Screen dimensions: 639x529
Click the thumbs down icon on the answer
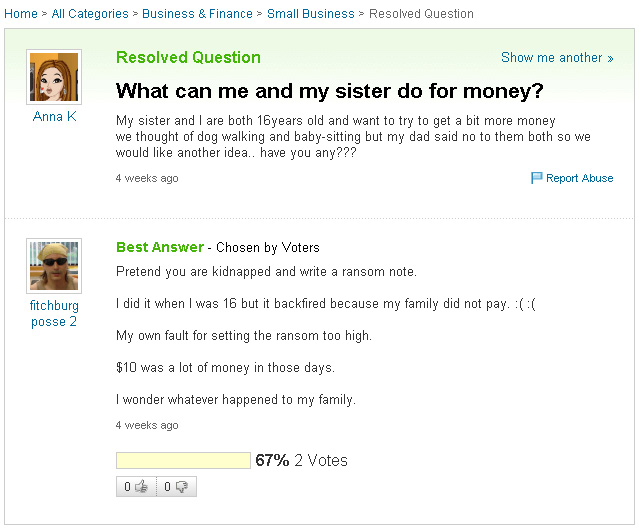181,487
